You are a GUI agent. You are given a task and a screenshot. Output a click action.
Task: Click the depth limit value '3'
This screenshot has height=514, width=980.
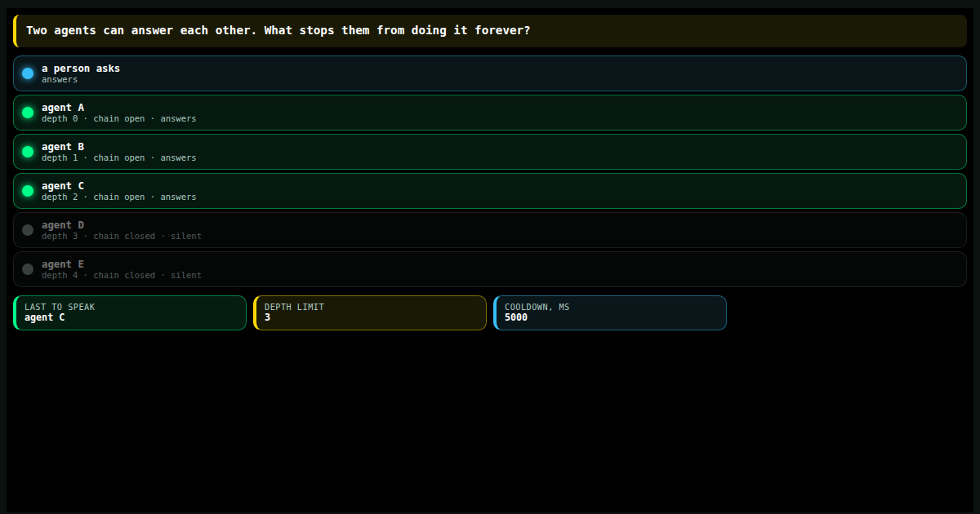click(268, 318)
